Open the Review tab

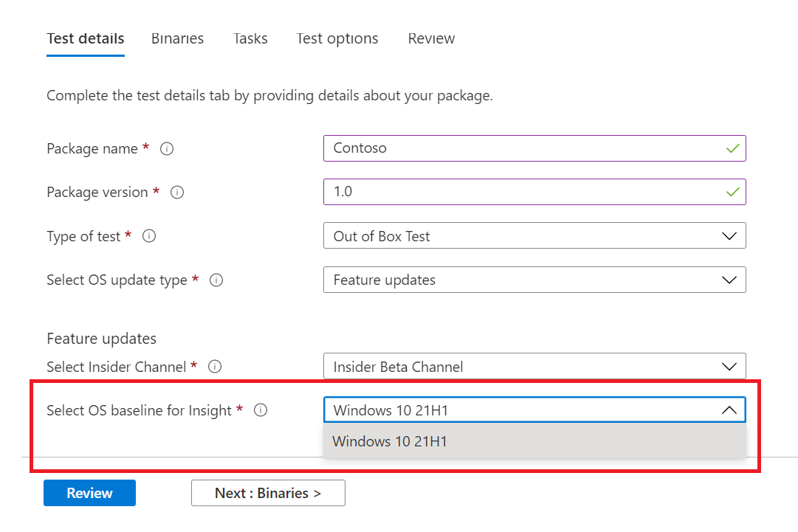432,38
